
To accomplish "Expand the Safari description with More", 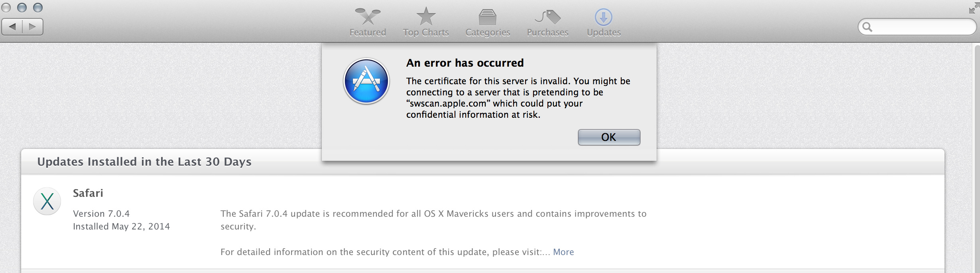I will tap(563, 252).
